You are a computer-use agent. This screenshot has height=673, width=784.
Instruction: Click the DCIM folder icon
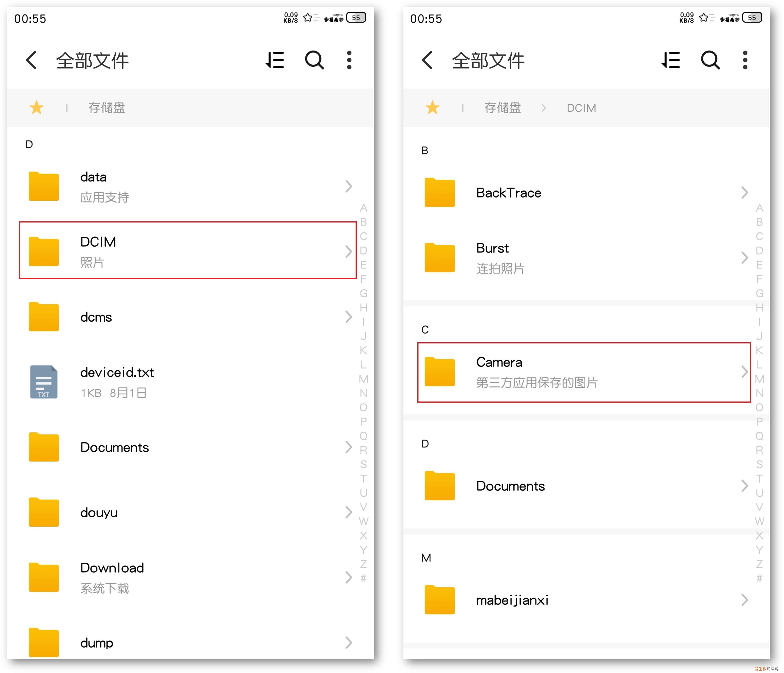[43, 251]
